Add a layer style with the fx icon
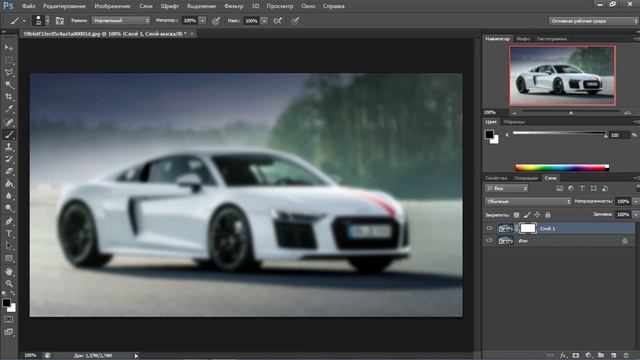The image size is (640, 360). click(x=563, y=356)
